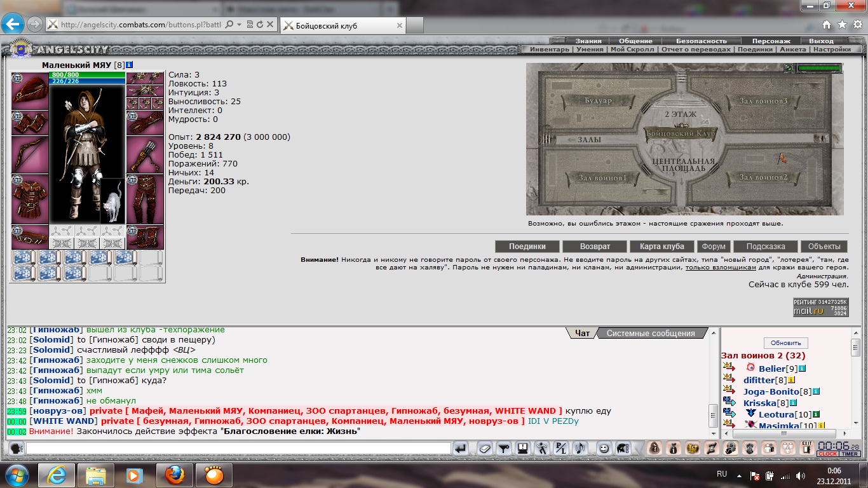Viewport: 868px width, 488px height.
Task: Click the browser address bar
Action: (x=140, y=25)
